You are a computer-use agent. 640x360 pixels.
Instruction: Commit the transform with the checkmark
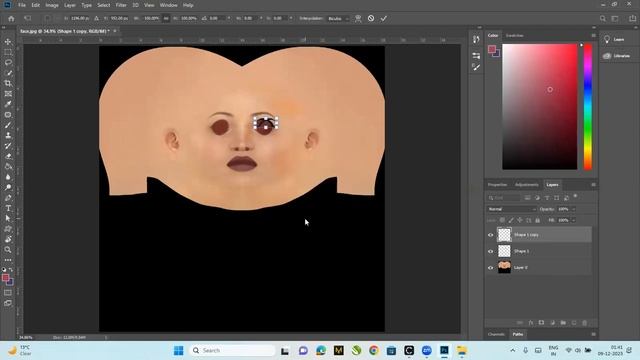tap(384, 18)
